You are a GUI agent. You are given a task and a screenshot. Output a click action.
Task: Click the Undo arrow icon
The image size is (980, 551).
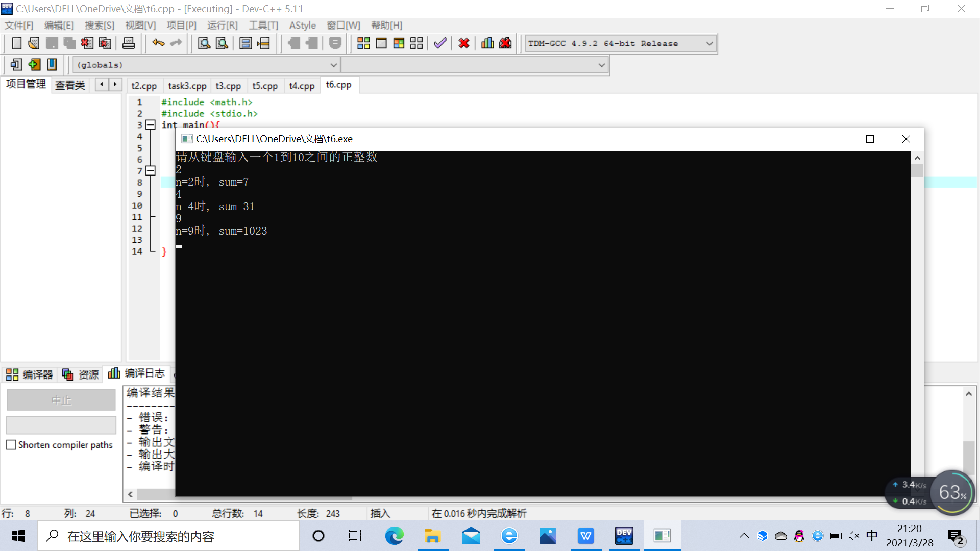pos(158,43)
